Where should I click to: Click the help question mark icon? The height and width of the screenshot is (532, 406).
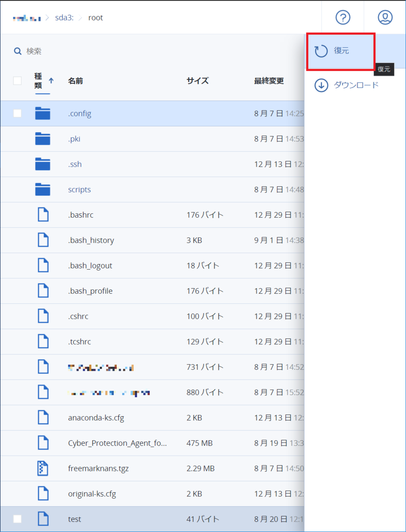343,18
